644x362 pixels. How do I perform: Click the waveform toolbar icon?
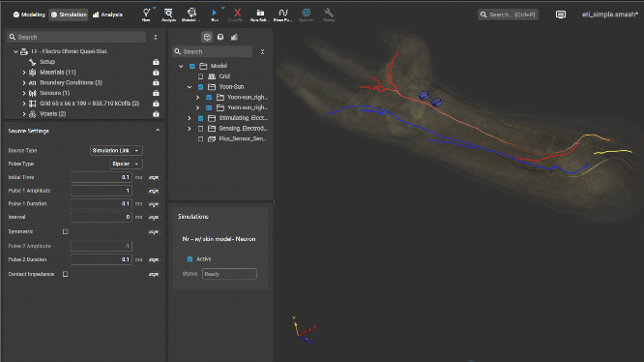[x=283, y=15]
